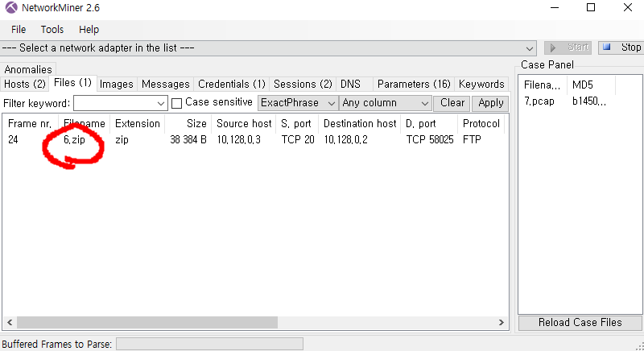Viewport: 644px width, 351px height.
Task: Click the NetworkMiner app icon in title bar
Action: pyautogui.click(x=11, y=7)
